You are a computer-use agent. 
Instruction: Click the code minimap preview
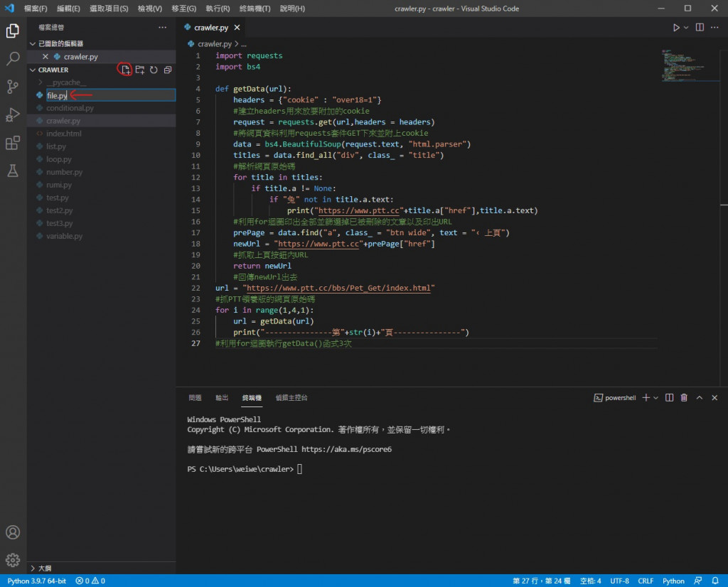690,65
